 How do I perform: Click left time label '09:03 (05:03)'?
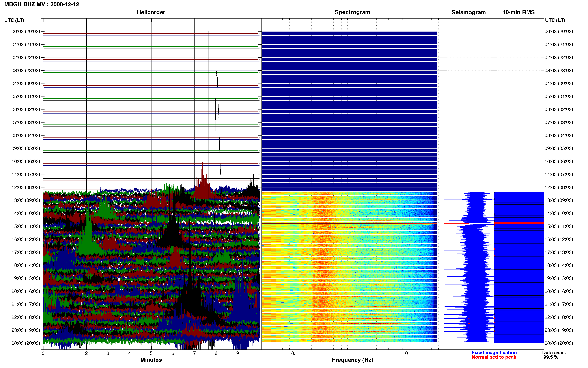pos(26,148)
